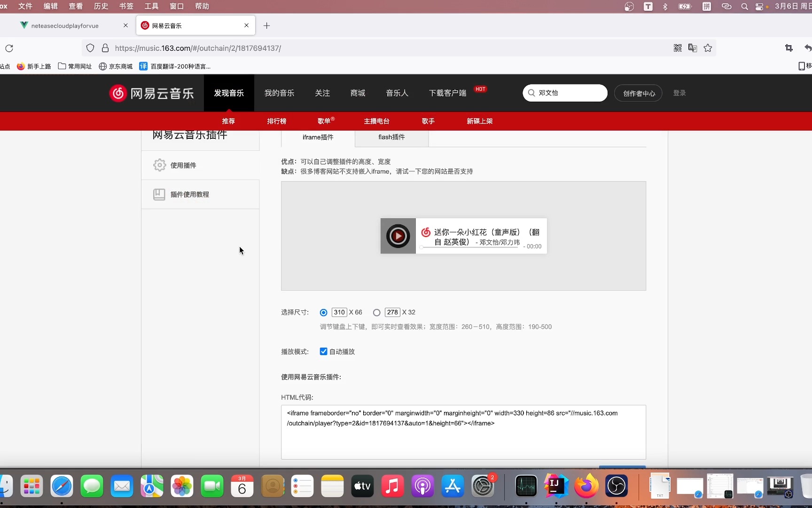Click the width field showing 278
Screen dimensions: 812x508
(392, 312)
